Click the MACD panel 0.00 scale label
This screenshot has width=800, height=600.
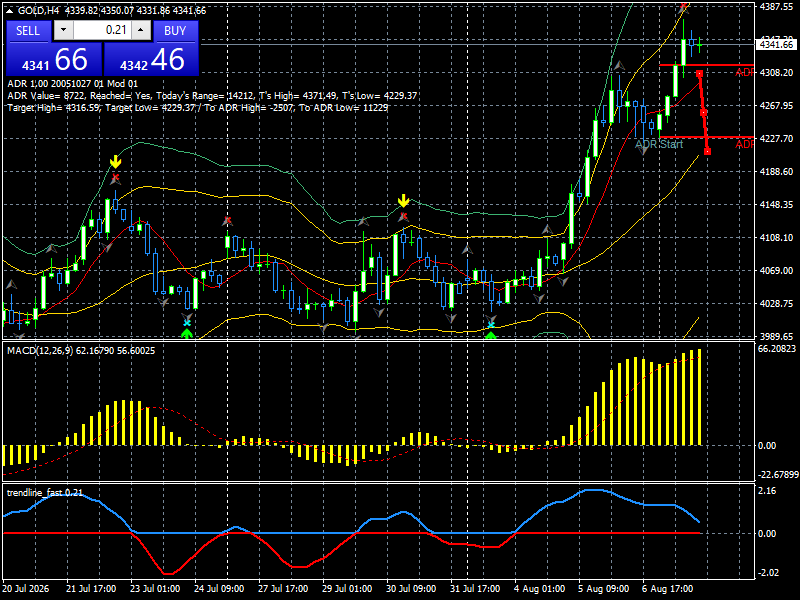(767, 446)
